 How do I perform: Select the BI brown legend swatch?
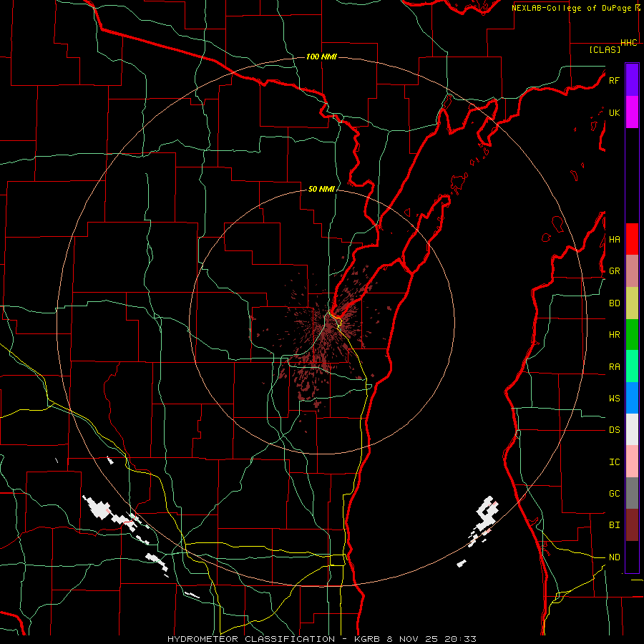[x=632, y=525]
